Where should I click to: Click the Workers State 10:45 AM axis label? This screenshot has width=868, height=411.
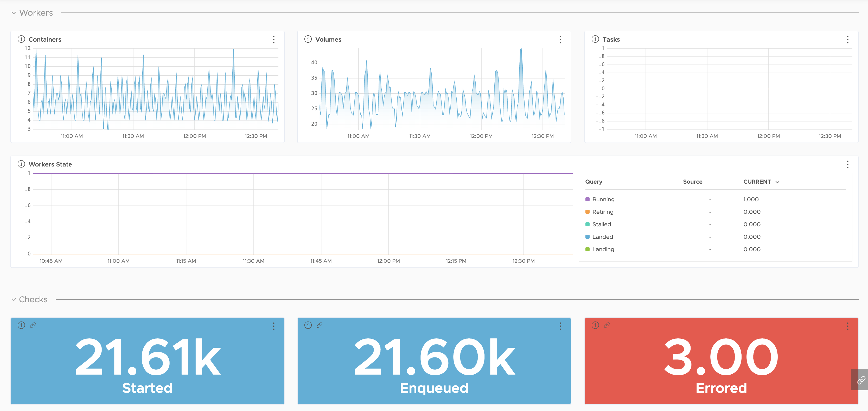pyautogui.click(x=51, y=261)
